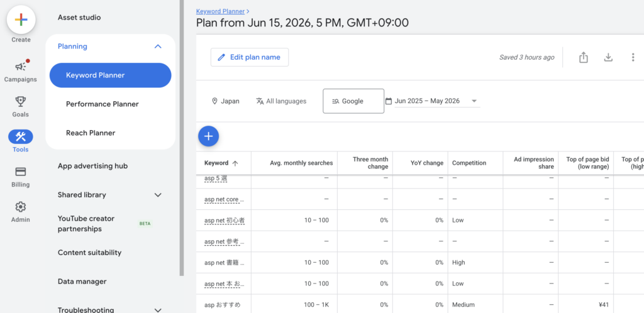This screenshot has height=313, width=644.
Task: Open Content suitability
Action: click(x=89, y=253)
